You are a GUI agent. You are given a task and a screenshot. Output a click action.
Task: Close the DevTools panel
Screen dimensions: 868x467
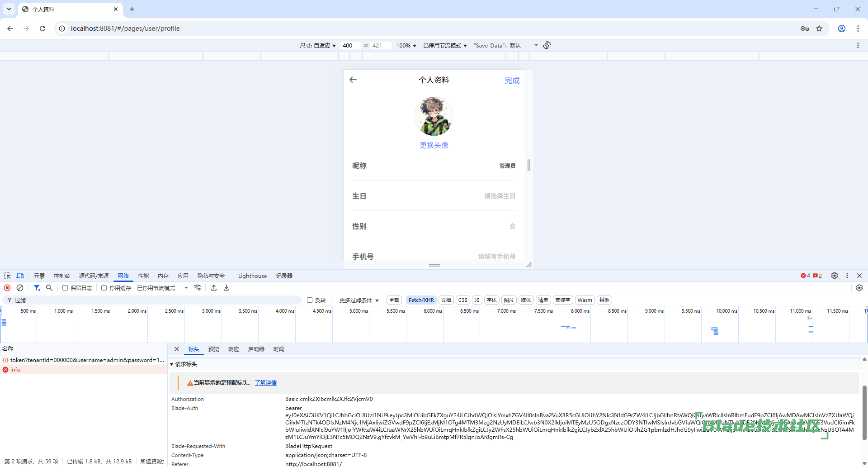click(859, 276)
